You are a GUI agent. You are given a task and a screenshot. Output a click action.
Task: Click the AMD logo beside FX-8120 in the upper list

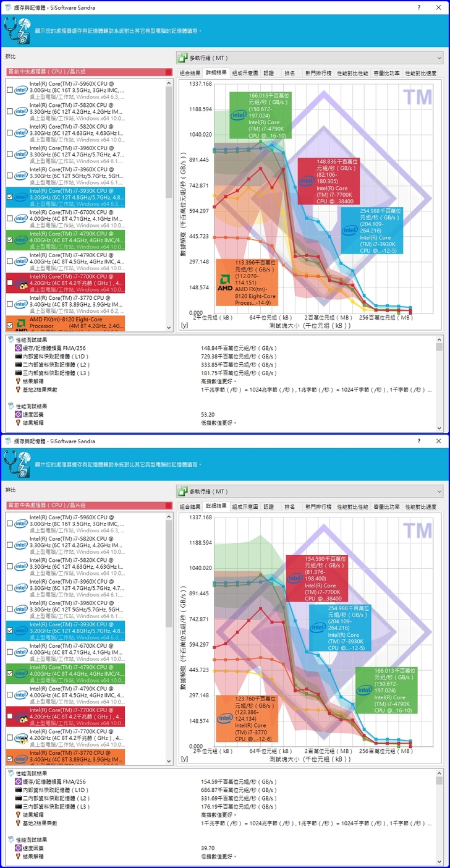21,324
